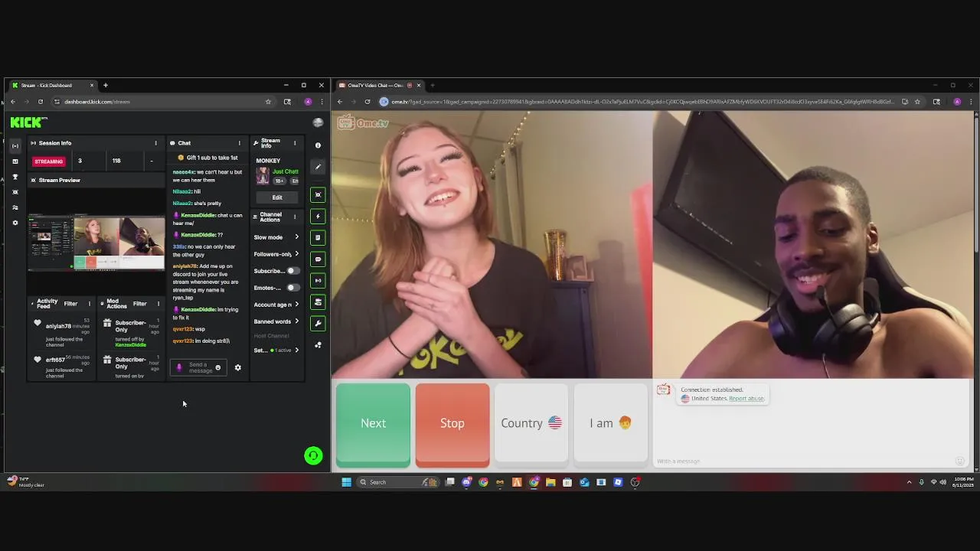980x551 pixels.
Task: Click the Kick chat message input field
Action: point(198,368)
